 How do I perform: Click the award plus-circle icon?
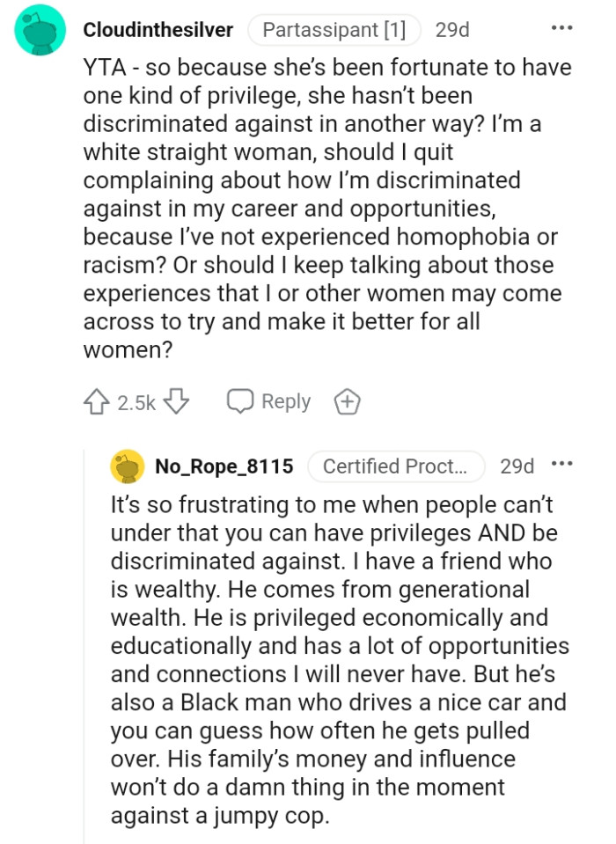[347, 401]
